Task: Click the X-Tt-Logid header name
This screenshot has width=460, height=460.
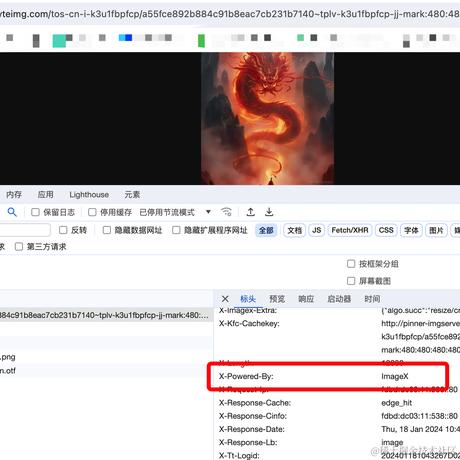Action: pos(239,455)
